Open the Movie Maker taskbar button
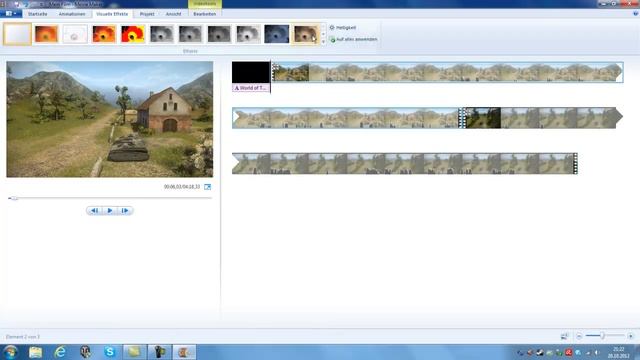The image size is (640, 360). click(184, 352)
